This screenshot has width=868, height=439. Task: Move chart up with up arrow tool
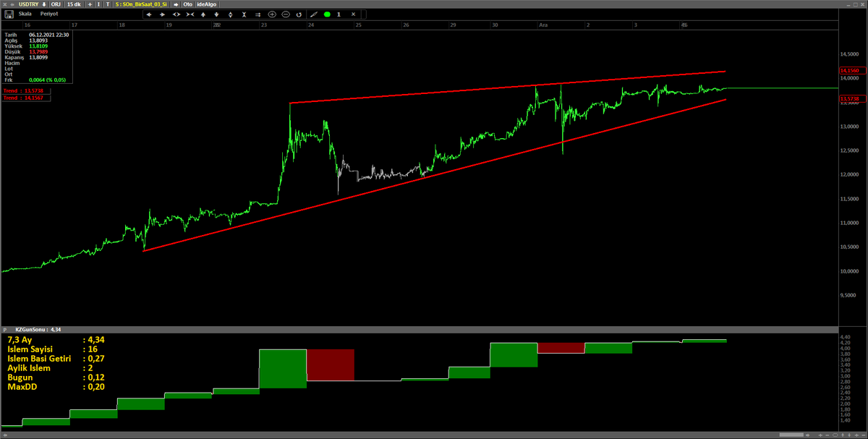(203, 14)
